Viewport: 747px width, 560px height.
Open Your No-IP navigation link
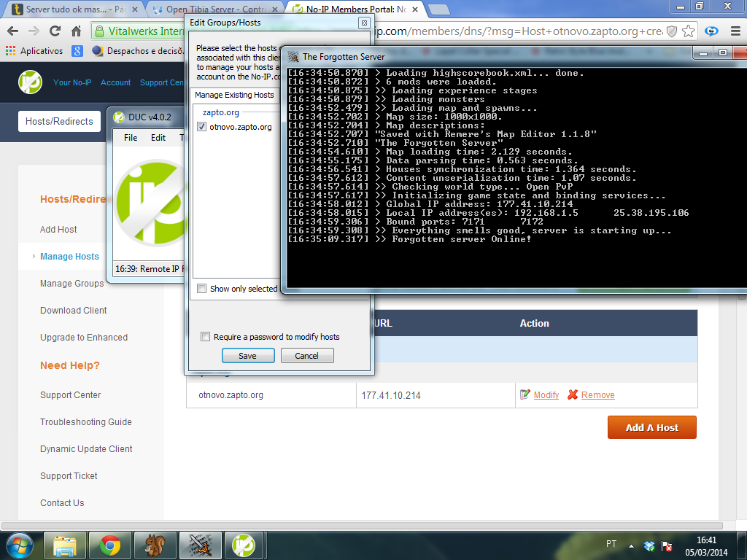72,82
